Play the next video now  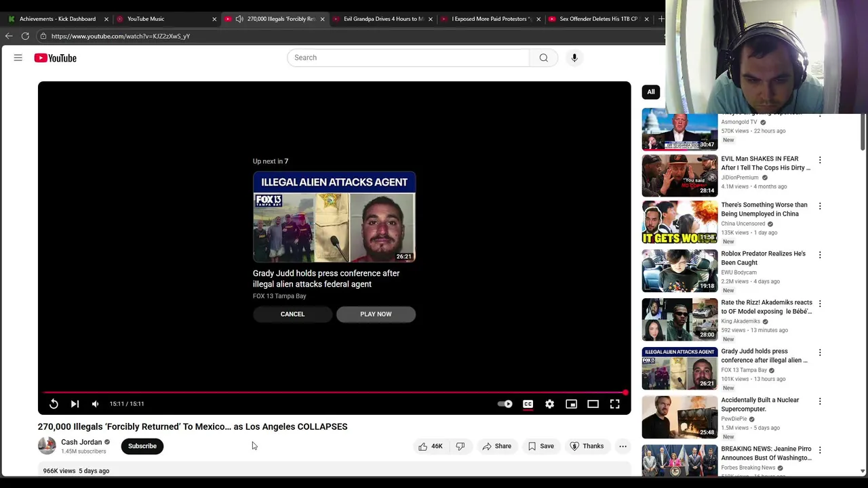pos(376,314)
